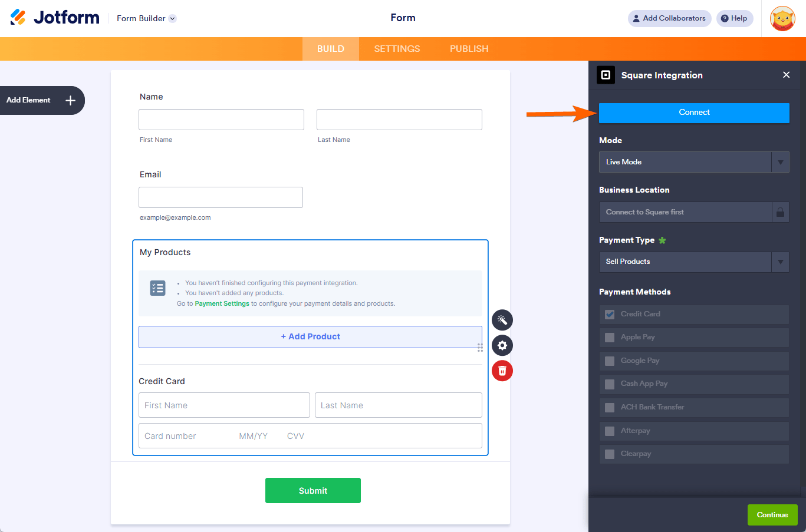Enable the Google Pay checkbox
The height and width of the screenshot is (532, 806).
610,361
